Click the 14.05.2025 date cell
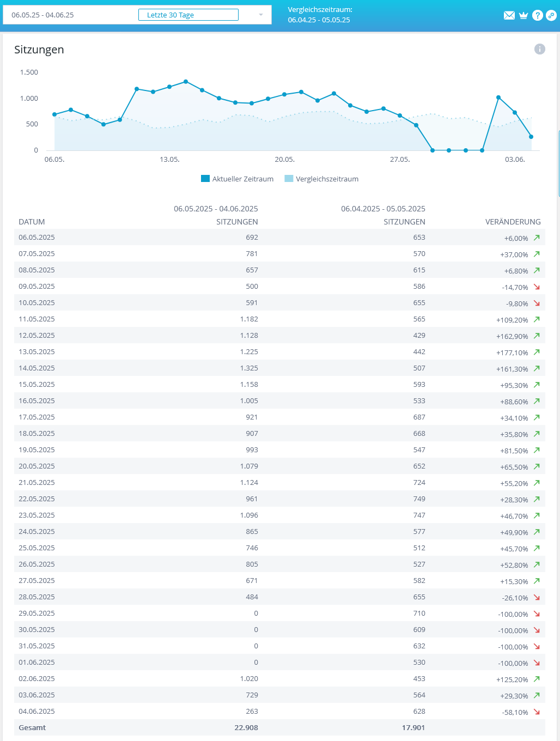This screenshot has width=560, height=741. (36, 368)
